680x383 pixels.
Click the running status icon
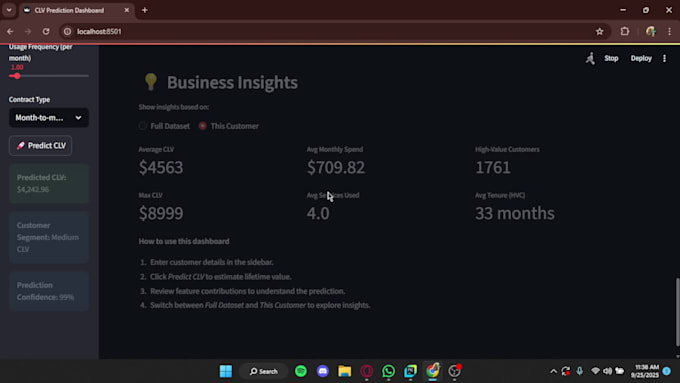point(590,58)
